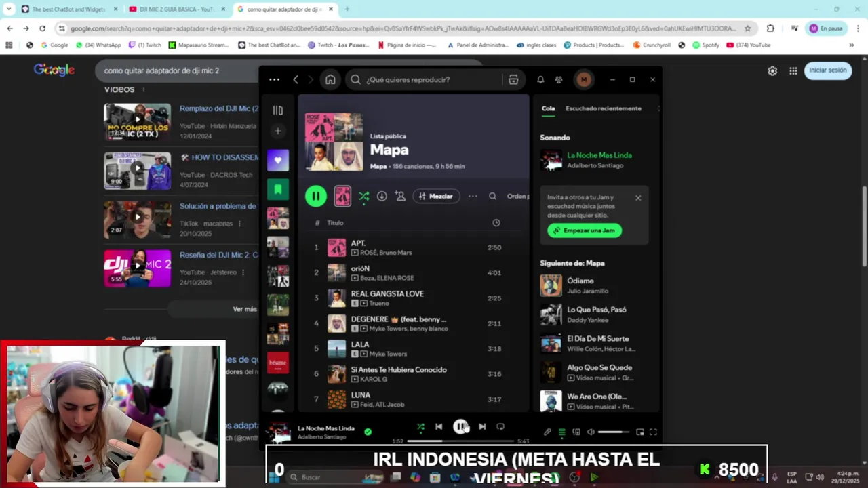Screen dimensions: 868x488
Task: Enter Spotify fullscreen mode
Action: coord(653,432)
